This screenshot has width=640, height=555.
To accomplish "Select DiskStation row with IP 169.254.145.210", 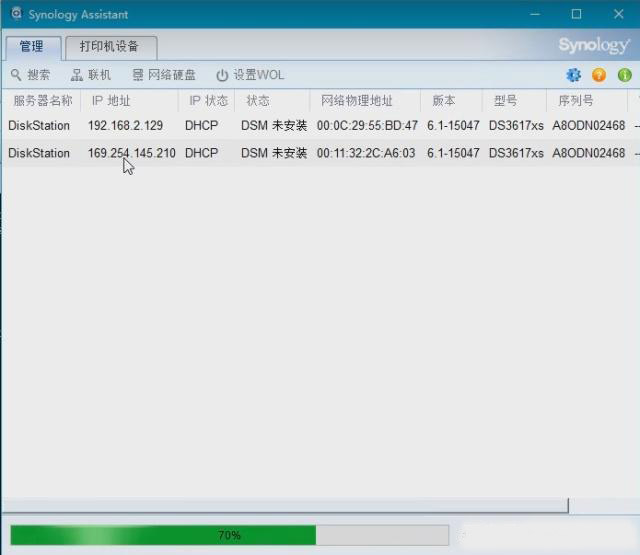I will 321,153.
